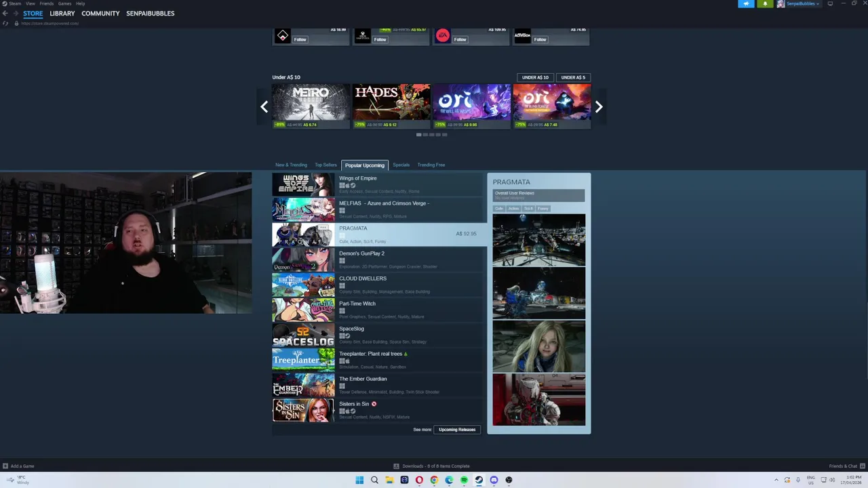
Task: Click the Upcoming Releases button
Action: click(x=457, y=429)
